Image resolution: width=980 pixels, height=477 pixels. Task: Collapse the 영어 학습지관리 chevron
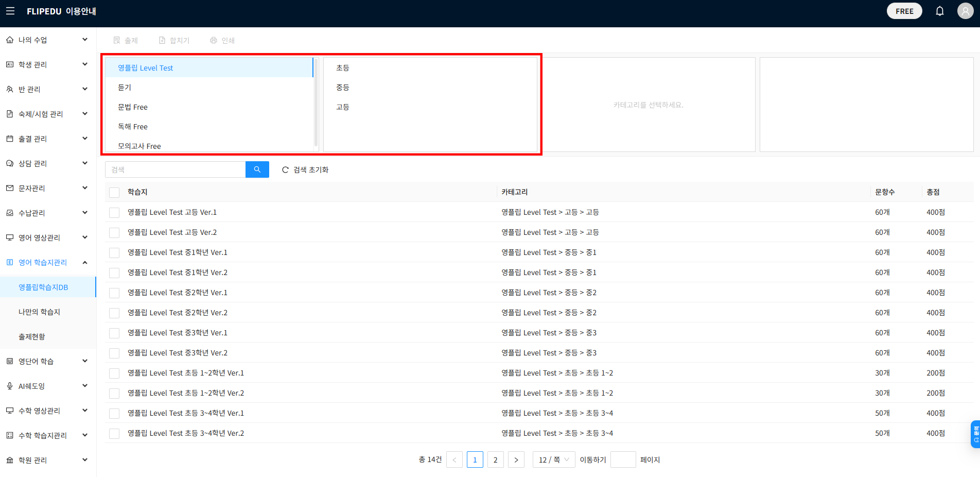tap(85, 262)
